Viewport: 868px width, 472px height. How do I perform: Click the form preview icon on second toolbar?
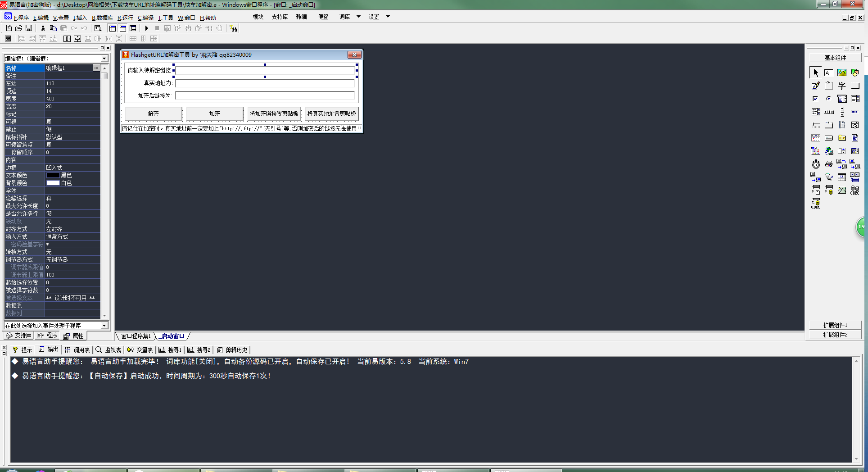pos(8,39)
